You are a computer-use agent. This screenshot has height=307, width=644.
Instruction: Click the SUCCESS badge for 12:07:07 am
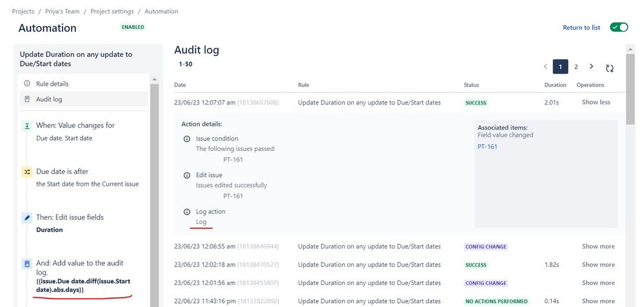pyautogui.click(x=476, y=103)
